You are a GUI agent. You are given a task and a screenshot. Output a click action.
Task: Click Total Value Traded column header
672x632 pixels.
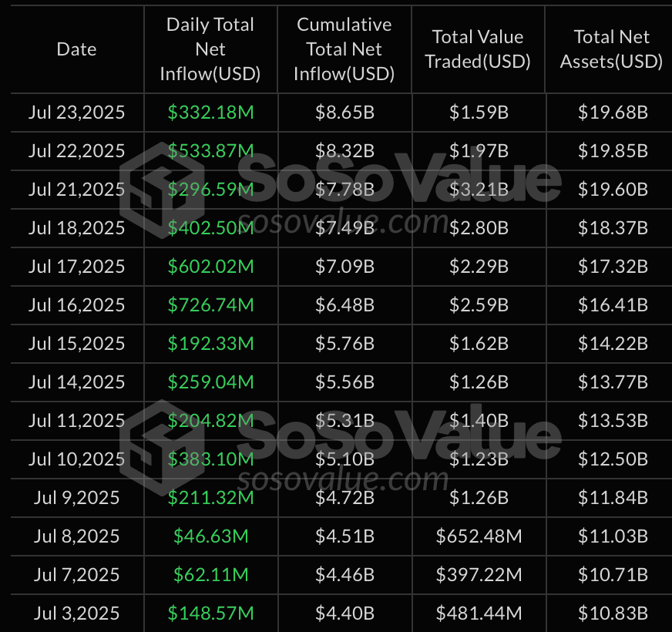[478, 49]
